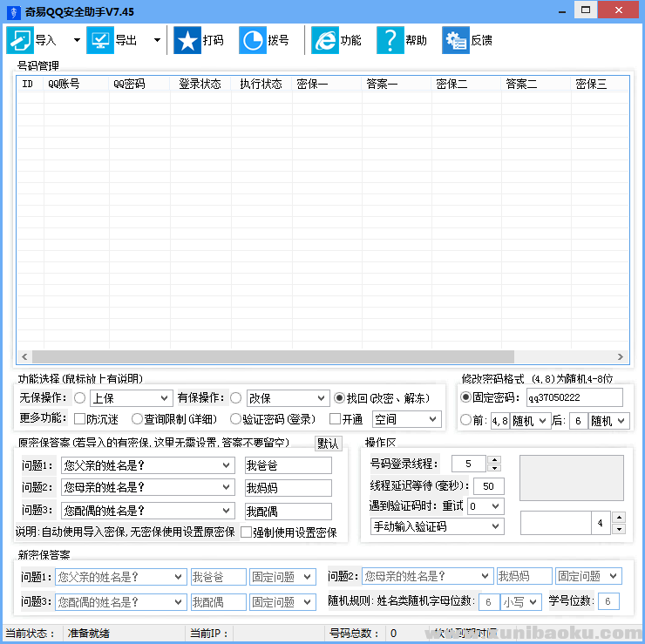Open the 帮助 help icon
The image size is (645, 644).
390,40
